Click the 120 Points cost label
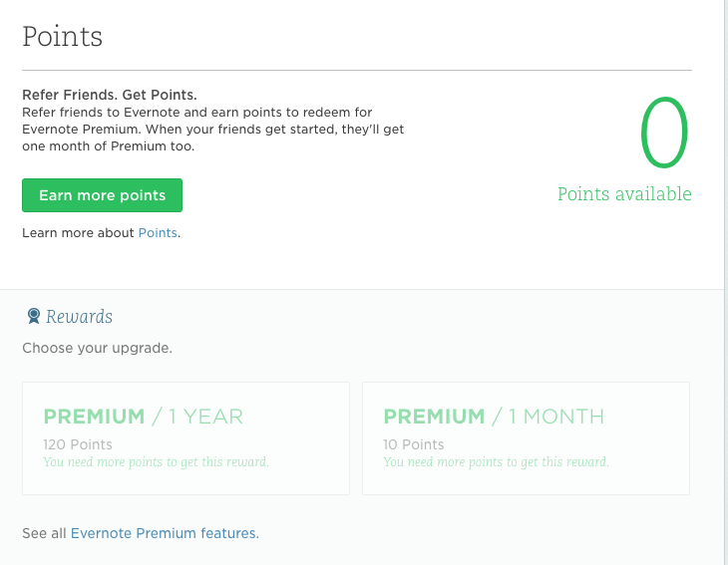The width and height of the screenshot is (728, 565). coord(78,444)
